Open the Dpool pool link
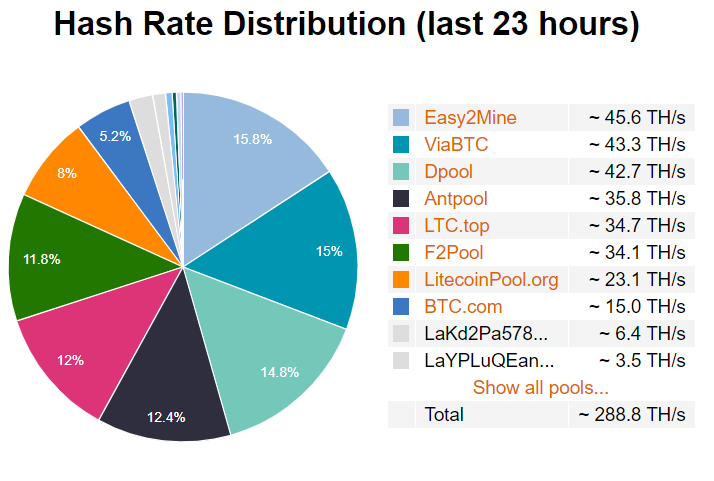714x481 pixels. [x=449, y=172]
